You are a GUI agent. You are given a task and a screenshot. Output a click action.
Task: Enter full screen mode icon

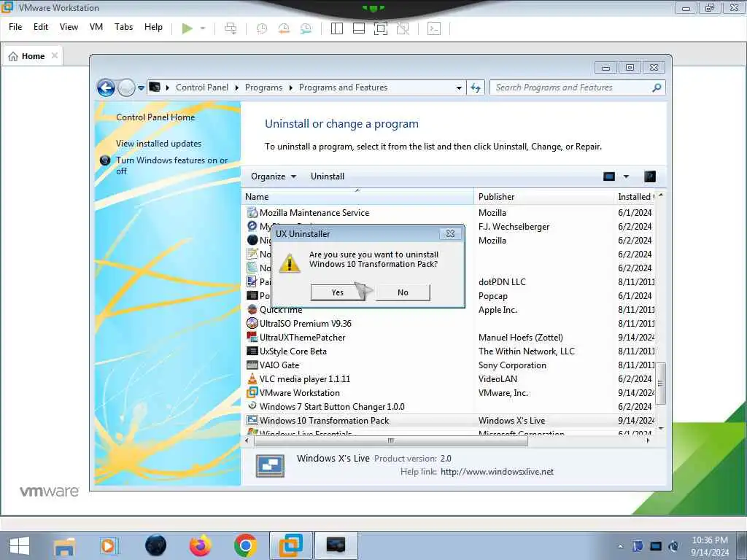(x=381, y=28)
